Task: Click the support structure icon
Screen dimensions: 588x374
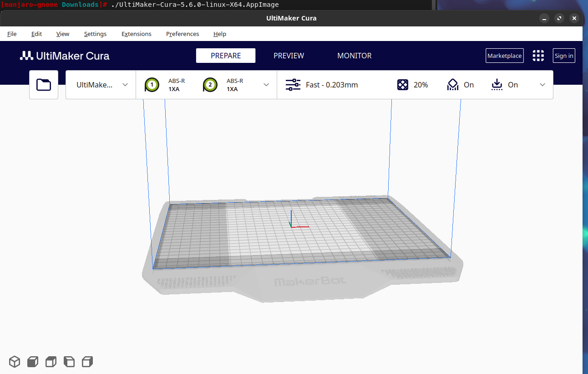Action: 453,85
